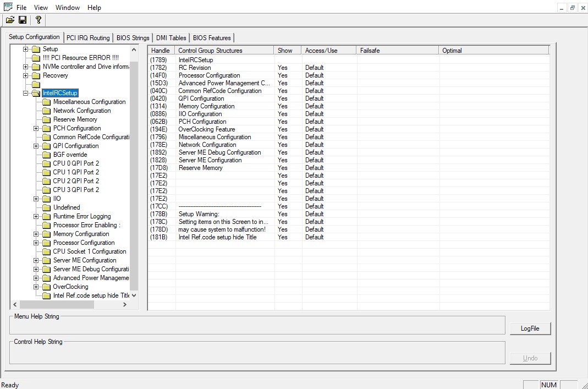This screenshot has height=389, width=588.
Task: Expand the OverClocking tree node
Action: 36,287
